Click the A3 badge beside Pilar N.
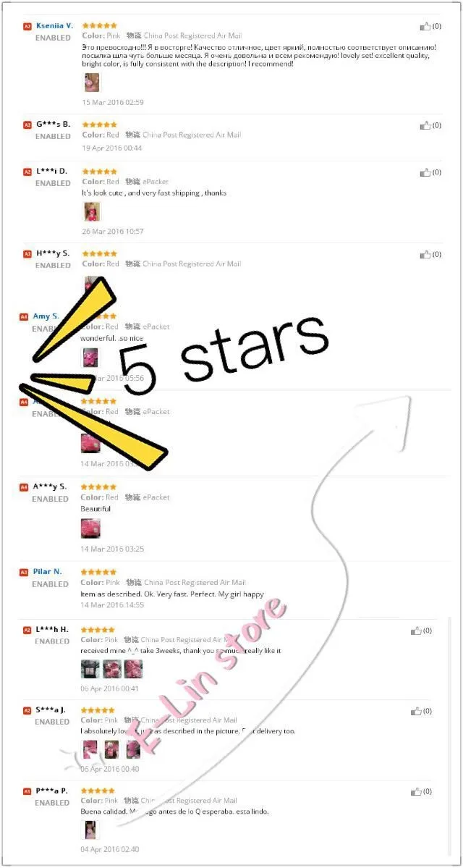463x868 pixels. 24,572
